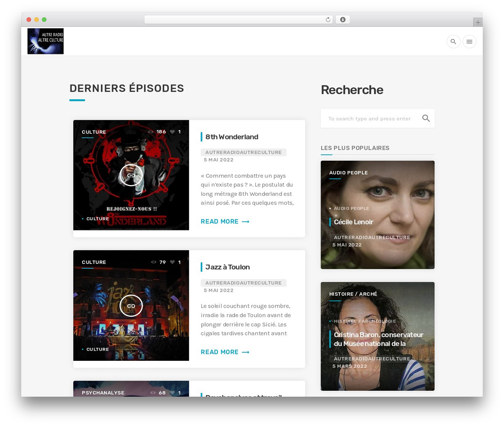This screenshot has height=427, width=504.
Task: Select author tag under Jazz à Toulon
Action: click(x=243, y=283)
